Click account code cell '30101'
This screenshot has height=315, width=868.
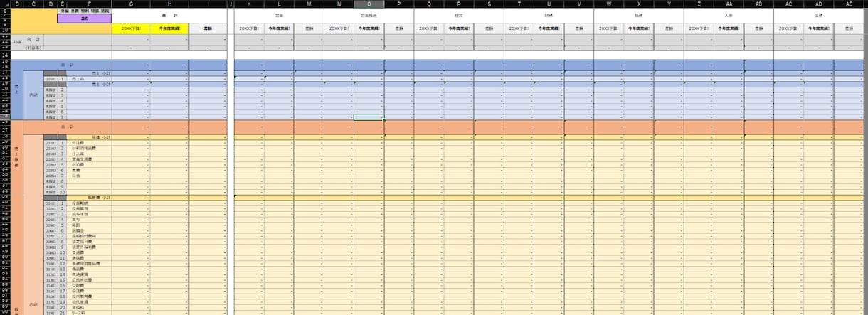[51, 203]
